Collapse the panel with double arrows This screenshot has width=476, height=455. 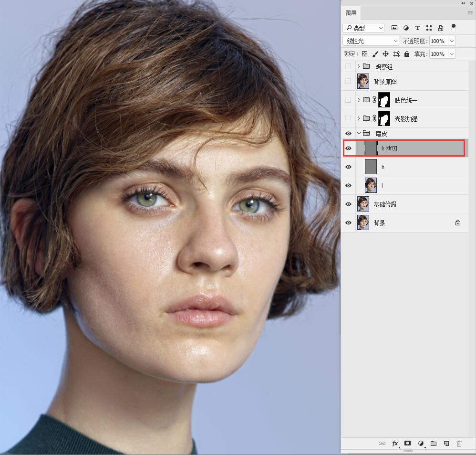pyautogui.click(x=463, y=3)
